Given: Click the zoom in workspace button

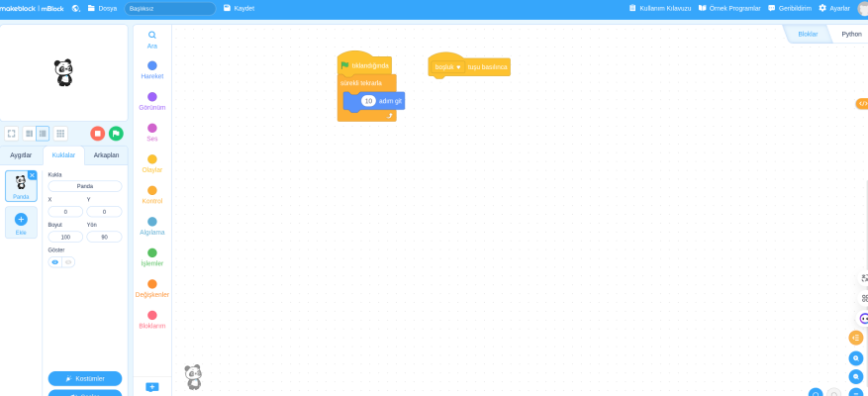Looking at the screenshot, I should coord(856,357).
